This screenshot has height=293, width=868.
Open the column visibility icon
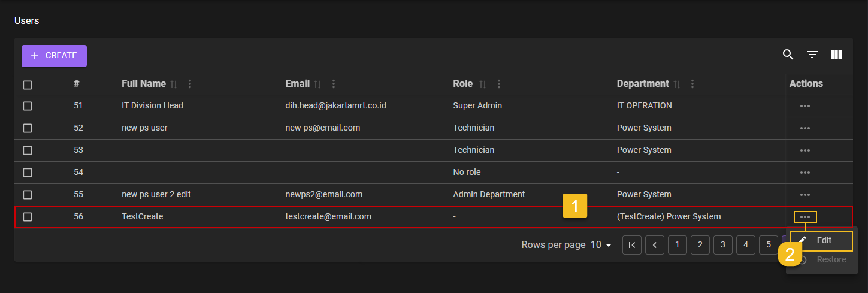(x=836, y=55)
